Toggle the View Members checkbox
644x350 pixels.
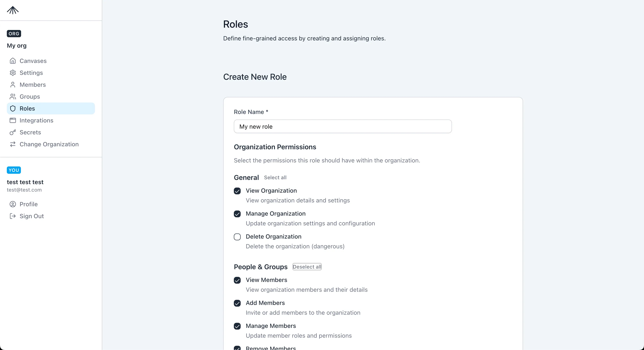pos(237,280)
